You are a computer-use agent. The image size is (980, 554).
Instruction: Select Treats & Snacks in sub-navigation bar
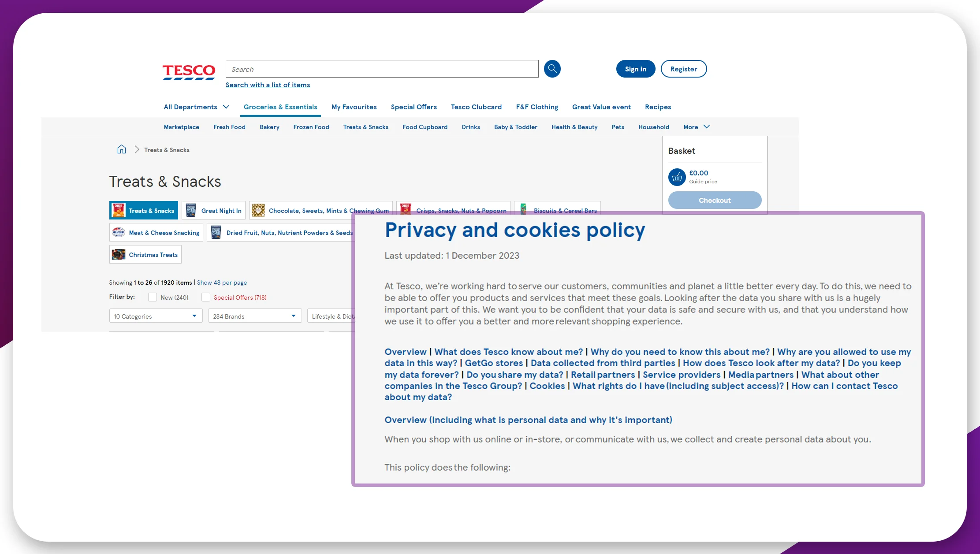pos(366,127)
